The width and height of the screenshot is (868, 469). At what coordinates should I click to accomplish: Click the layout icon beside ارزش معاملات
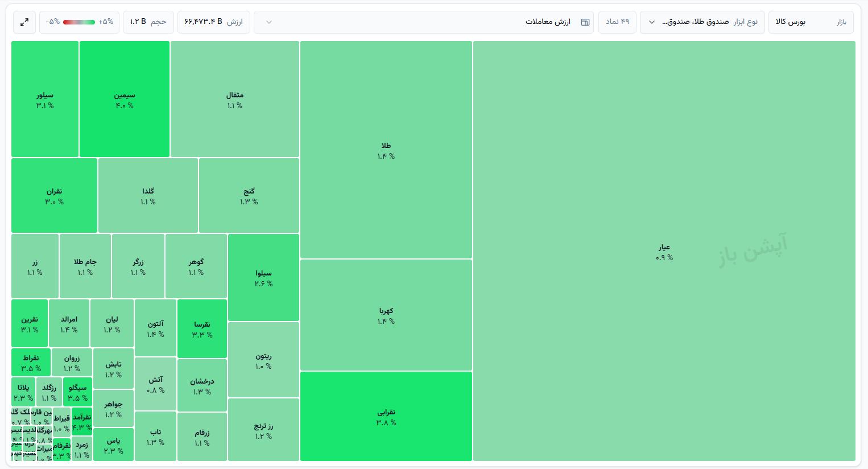[585, 22]
